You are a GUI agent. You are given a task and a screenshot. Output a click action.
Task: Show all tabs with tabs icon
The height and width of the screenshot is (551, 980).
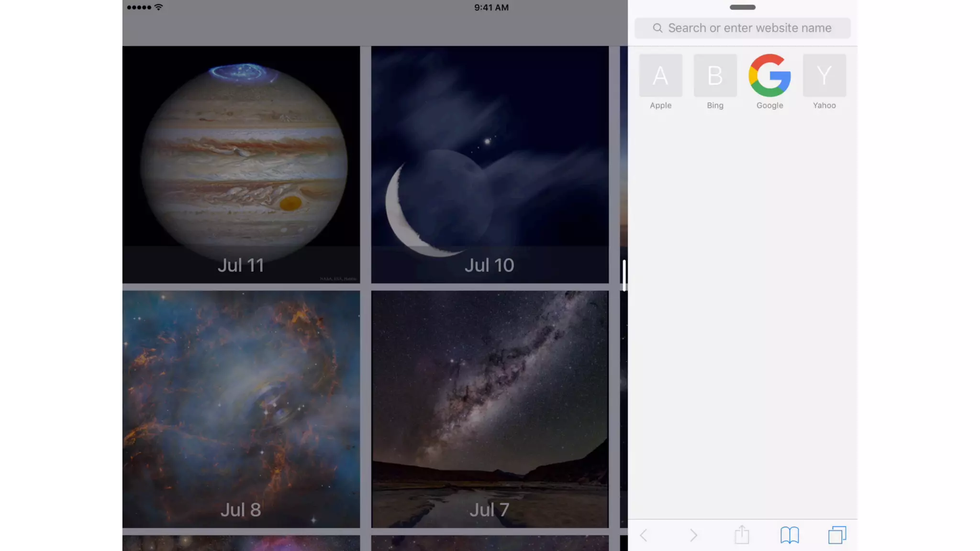(x=837, y=535)
